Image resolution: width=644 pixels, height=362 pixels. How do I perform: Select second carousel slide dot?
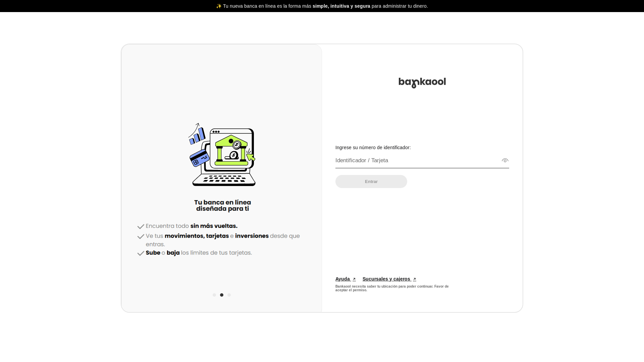222,295
